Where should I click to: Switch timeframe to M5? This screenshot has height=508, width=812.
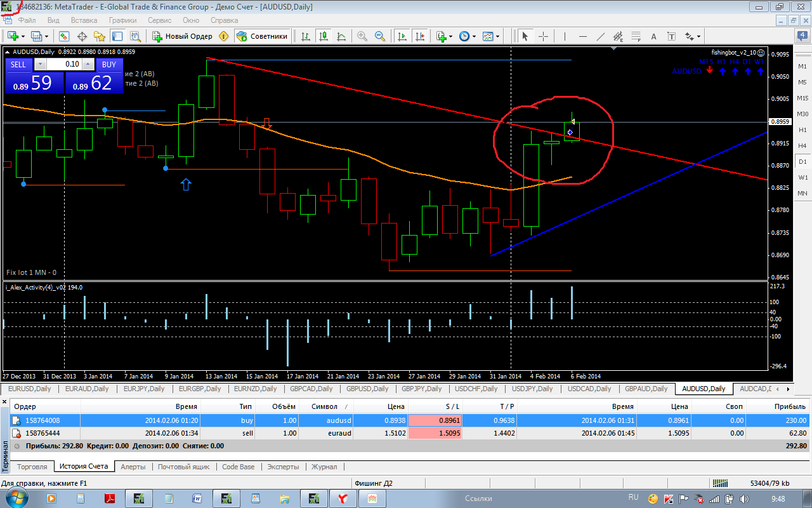point(802,83)
